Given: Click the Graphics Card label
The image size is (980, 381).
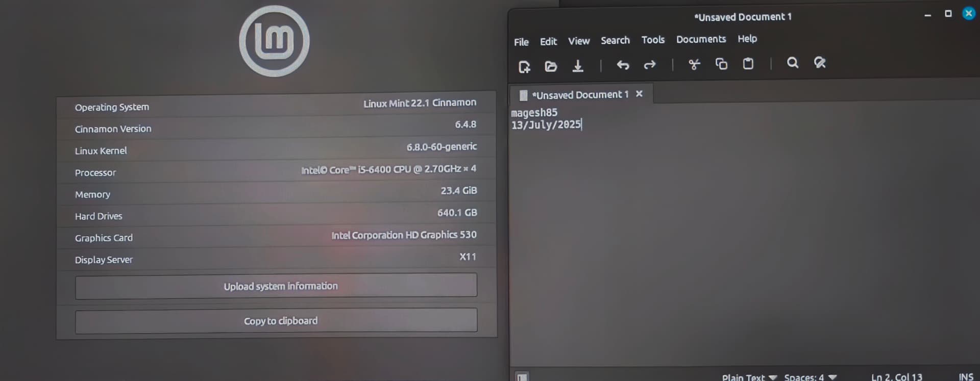Looking at the screenshot, I should (x=104, y=238).
